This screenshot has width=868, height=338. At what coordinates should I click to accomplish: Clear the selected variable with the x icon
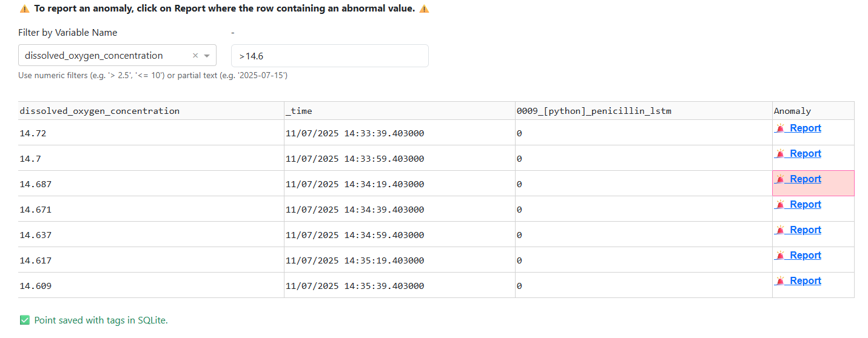tap(195, 56)
